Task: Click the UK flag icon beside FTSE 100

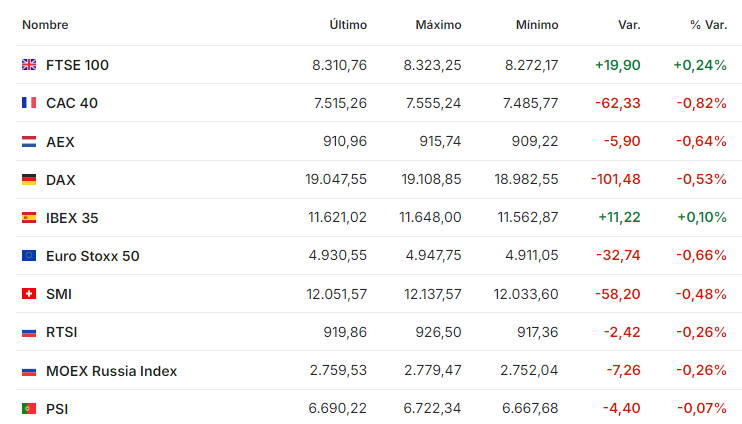Action: [x=29, y=65]
